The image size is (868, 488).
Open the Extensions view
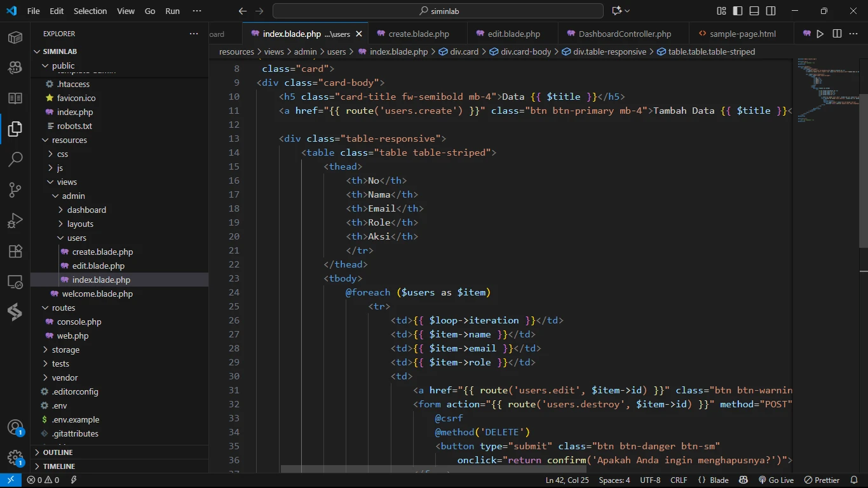(x=15, y=251)
